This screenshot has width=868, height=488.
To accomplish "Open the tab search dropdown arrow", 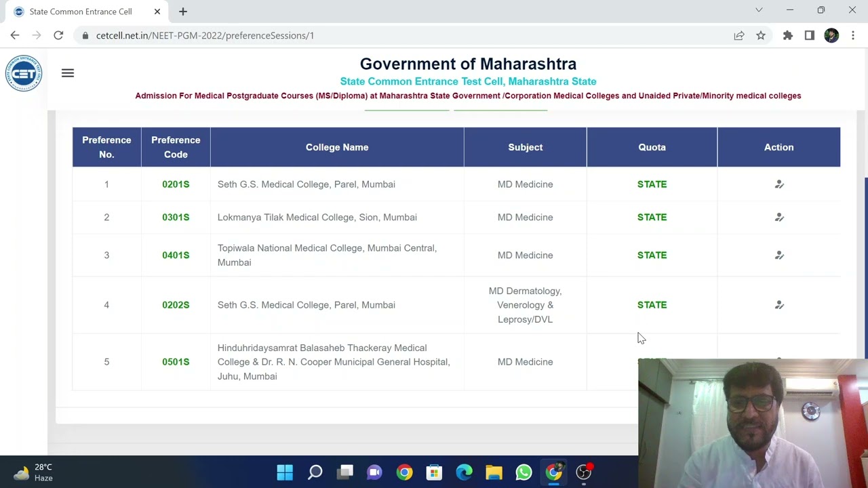I will (x=759, y=10).
